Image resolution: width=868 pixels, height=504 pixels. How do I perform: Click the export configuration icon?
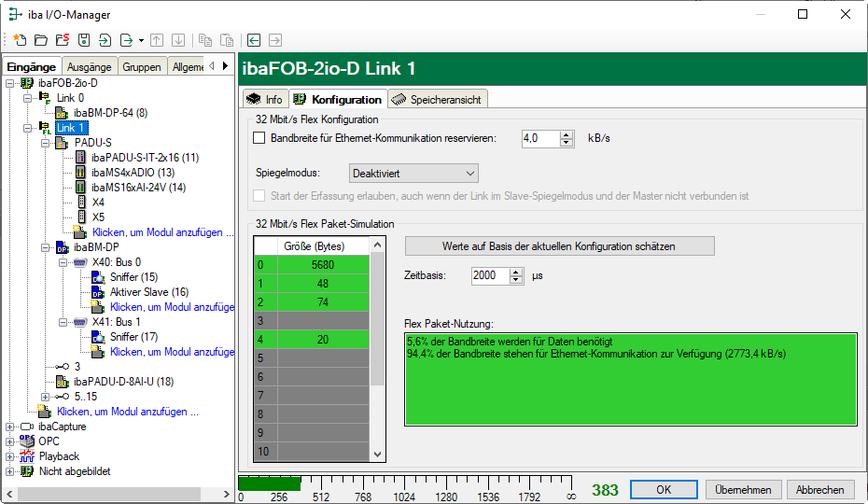point(127,40)
